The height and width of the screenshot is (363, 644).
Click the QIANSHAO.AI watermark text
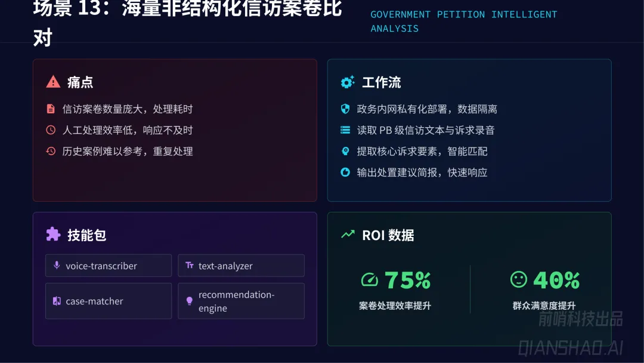pyautogui.click(x=570, y=347)
